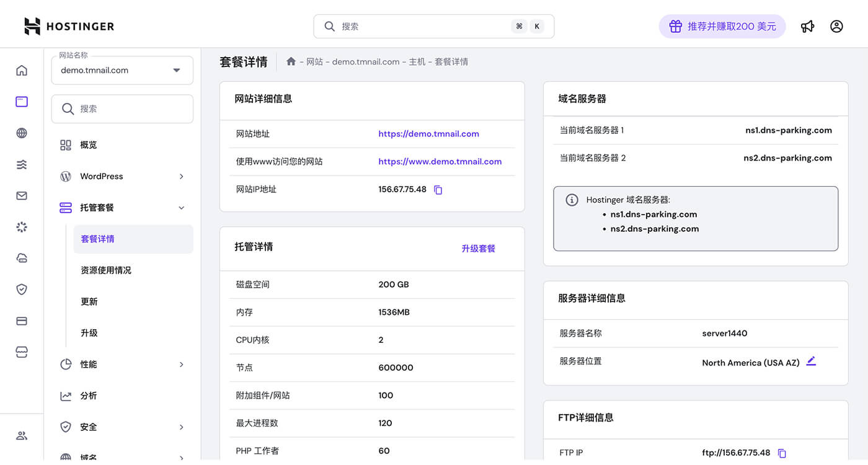This screenshot has height=465, width=868.
Task: Click North America (USA AZ) location text
Action: (x=751, y=363)
